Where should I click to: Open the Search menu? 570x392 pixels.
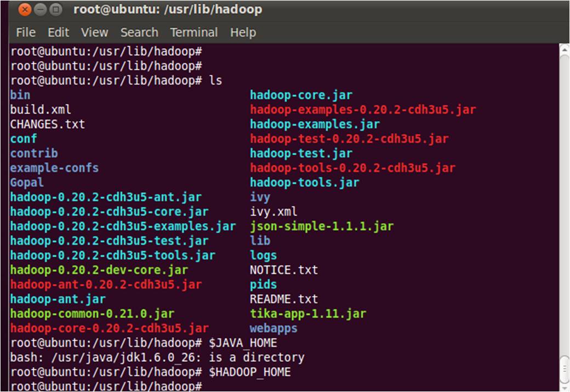pos(139,32)
